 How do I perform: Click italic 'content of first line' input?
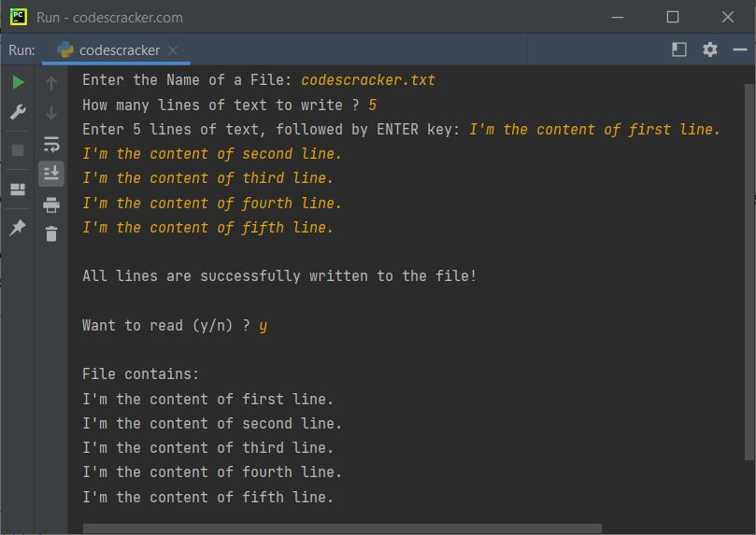tap(594, 130)
